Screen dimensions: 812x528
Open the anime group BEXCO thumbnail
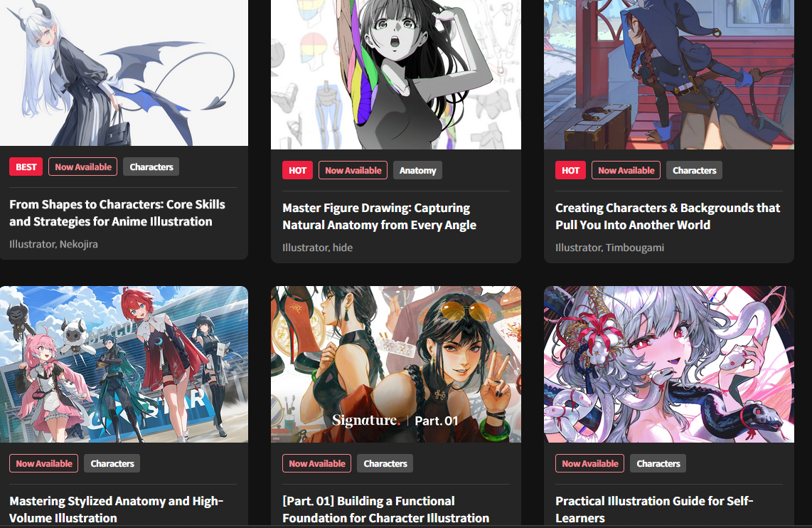tap(124, 364)
